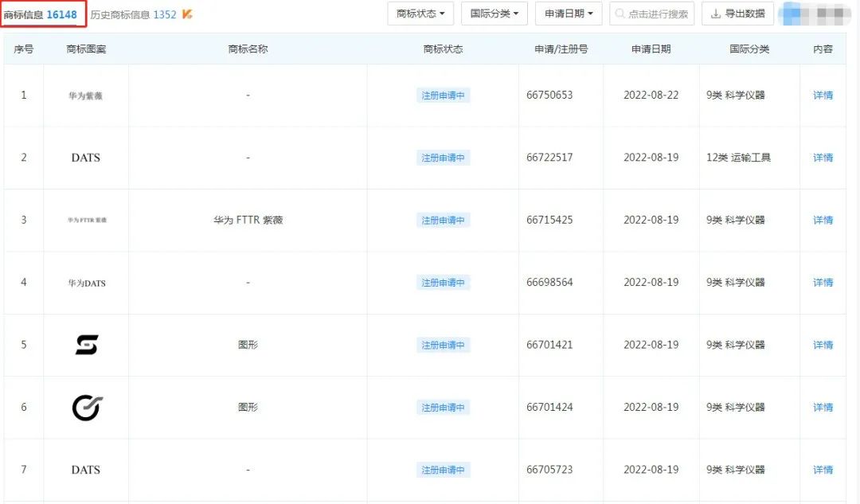860x504 pixels.
Task: Click the 点击进行搜索 search field
Action: click(x=651, y=14)
